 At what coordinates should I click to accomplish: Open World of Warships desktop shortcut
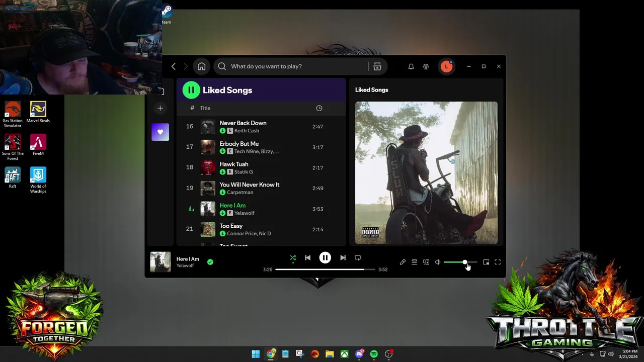coord(38,180)
